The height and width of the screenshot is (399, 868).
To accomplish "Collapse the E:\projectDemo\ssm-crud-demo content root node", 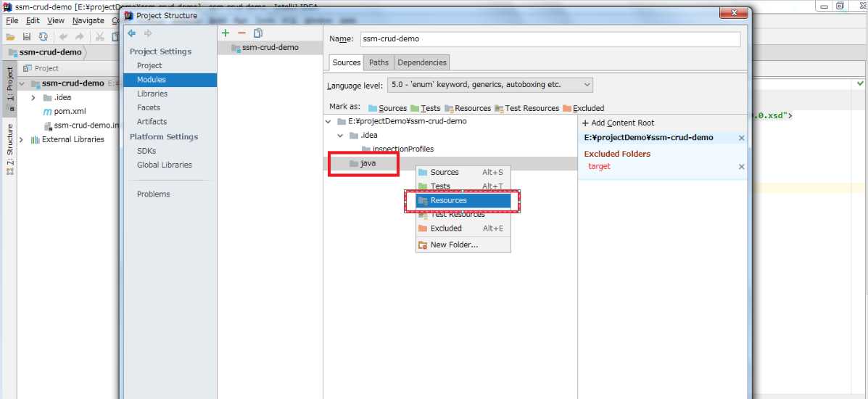I will (330, 121).
